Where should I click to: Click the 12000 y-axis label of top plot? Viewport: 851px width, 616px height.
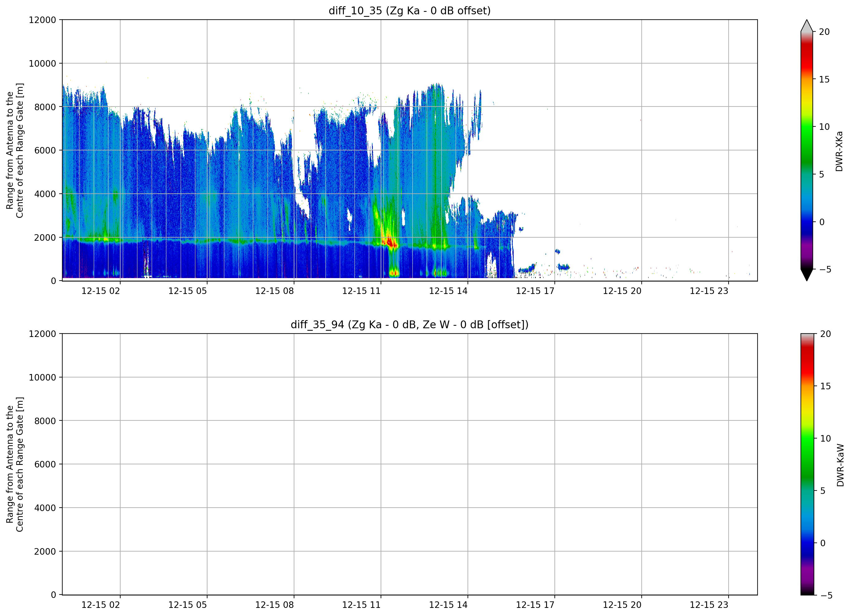[42, 20]
